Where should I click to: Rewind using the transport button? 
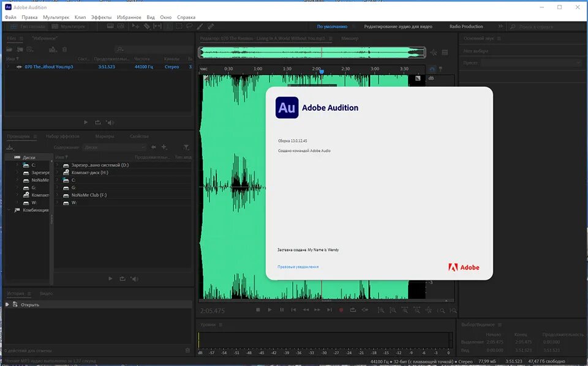(306, 310)
